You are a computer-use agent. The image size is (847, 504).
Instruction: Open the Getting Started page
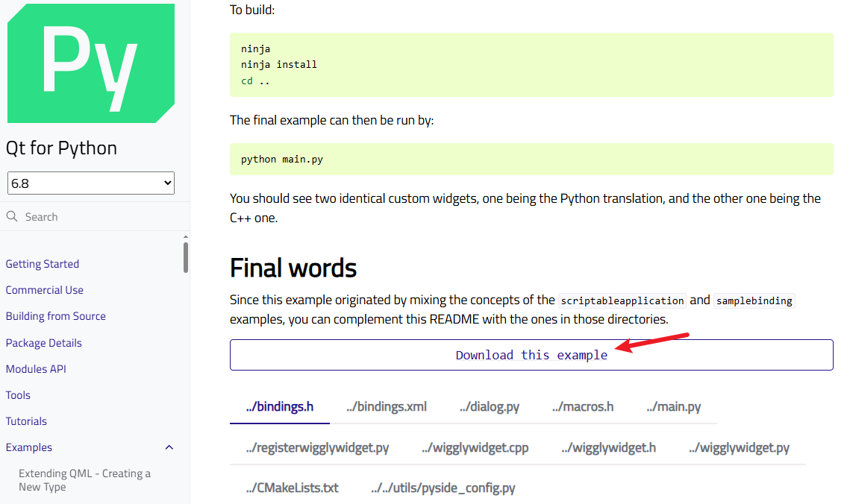point(43,264)
